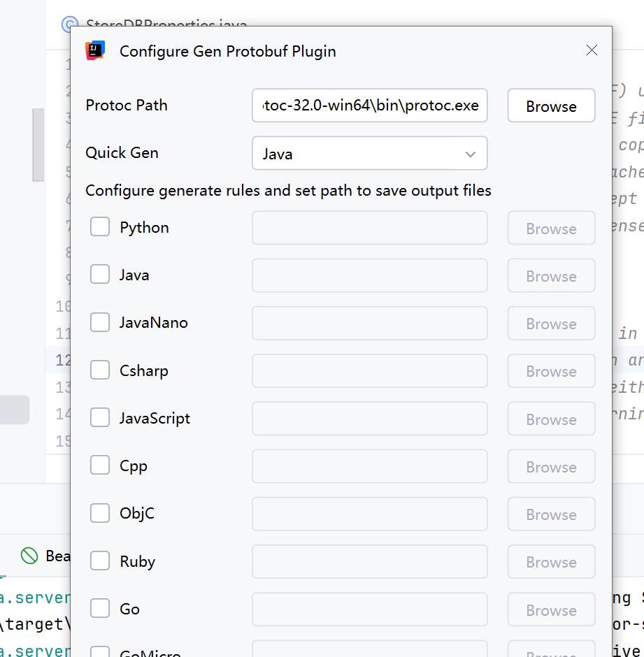Image resolution: width=644 pixels, height=657 pixels.
Task: Click the Python output path field
Action: [369, 228]
